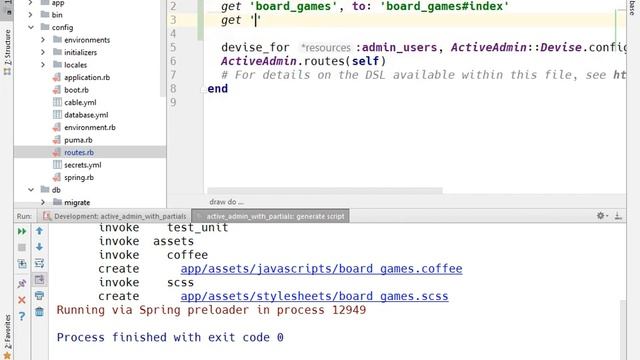
Task: Click the Print console icon
Action: [x=39, y=296]
